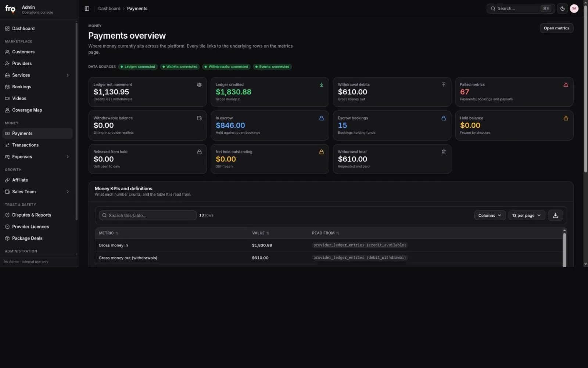The width and height of the screenshot is (588, 368).
Task: Click the Affiliate link icon in sidebar
Action: pos(7,180)
